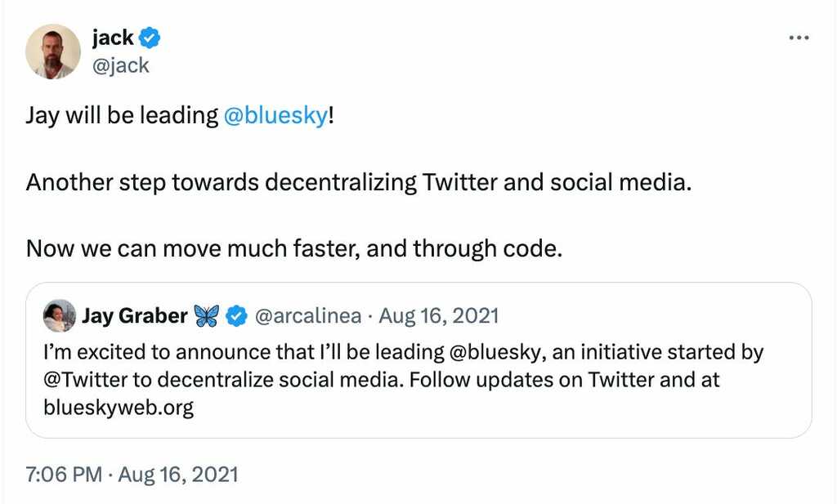Click the jack display name

[x=113, y=38]
